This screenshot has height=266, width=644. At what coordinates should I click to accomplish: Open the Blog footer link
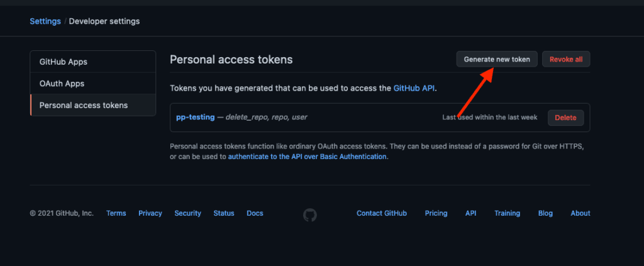(x=545, y=213)
